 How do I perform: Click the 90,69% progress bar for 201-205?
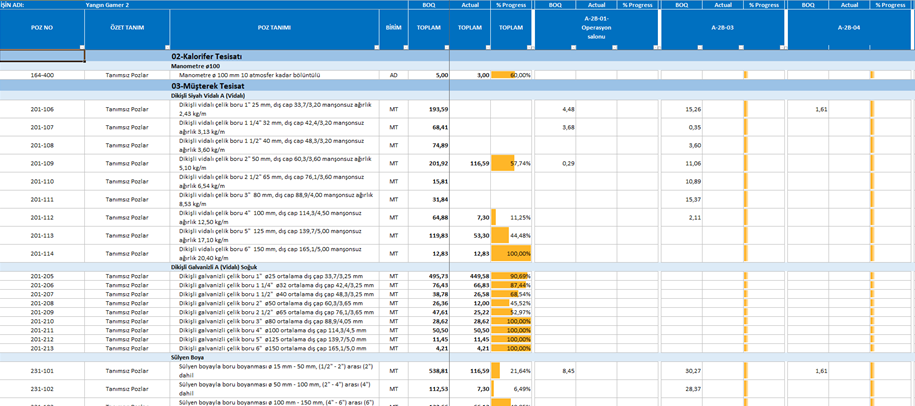point(511,276)
